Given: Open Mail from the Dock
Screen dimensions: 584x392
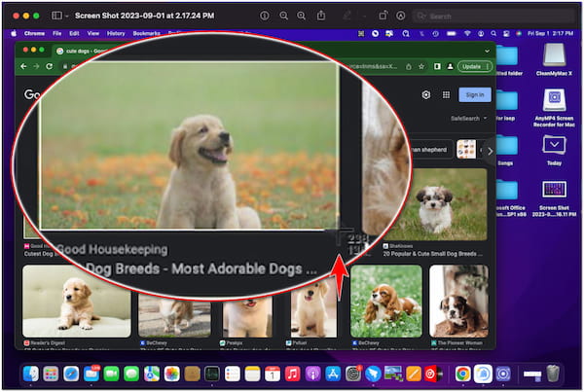Looking at the screenshot, I should pos(91,374).
